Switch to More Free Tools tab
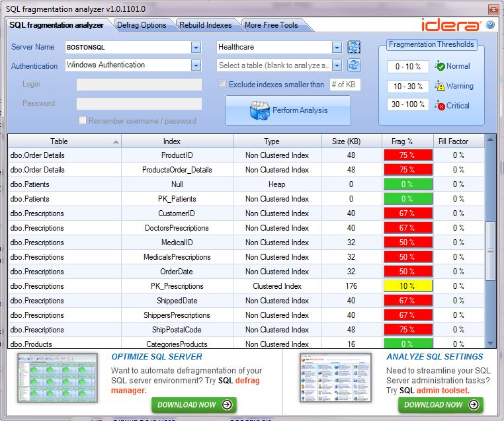This screenshot has width=504, height=421. (x=271, y=25)
